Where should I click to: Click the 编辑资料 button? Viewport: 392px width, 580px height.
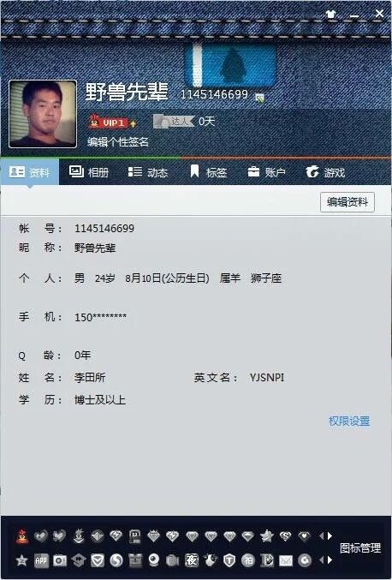coord(347,202)
